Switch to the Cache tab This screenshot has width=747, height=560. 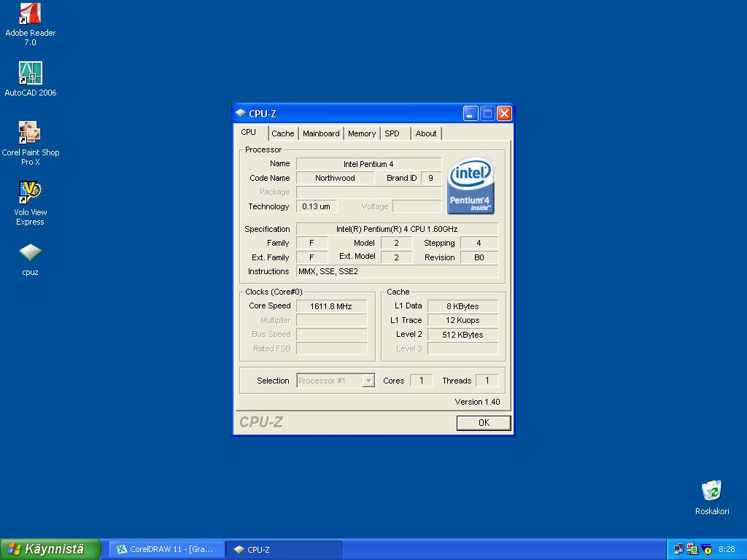coord(283,134)
